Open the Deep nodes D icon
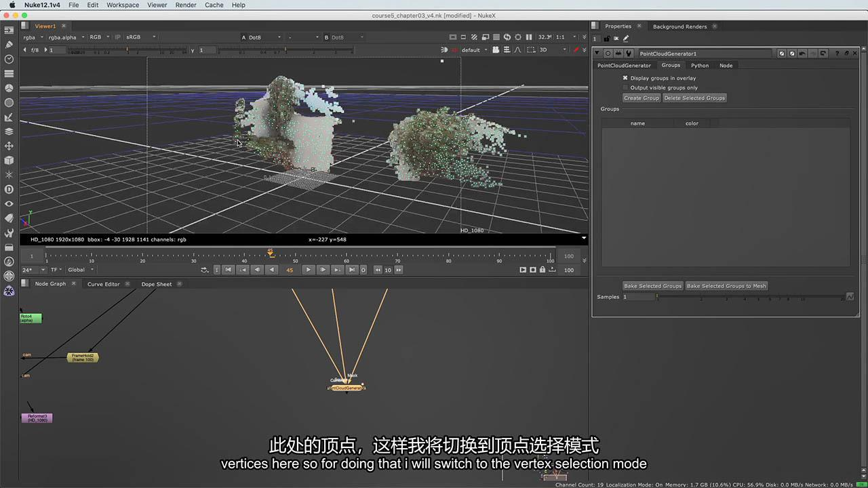Viewport: 868px width, 488px height. (9, 189)
